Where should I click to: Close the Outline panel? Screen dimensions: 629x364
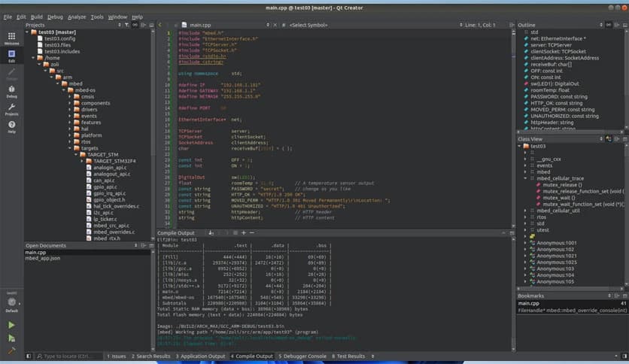pos(625,25)
